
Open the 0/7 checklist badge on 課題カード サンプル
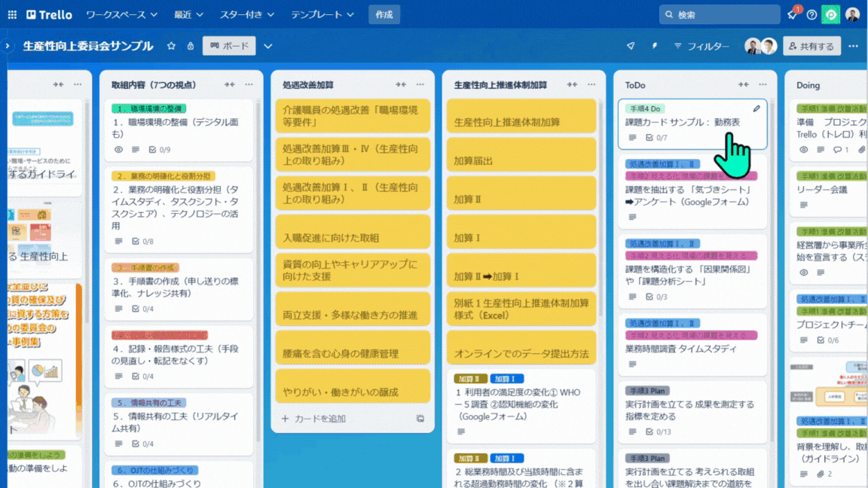coord(656,138)
